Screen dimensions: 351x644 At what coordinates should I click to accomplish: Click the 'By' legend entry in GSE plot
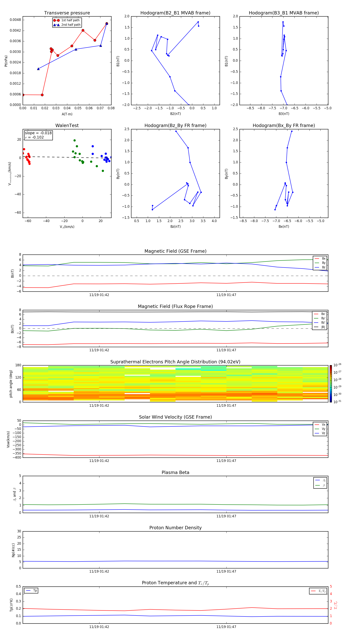pyautogui.click(x=320, y=263)
